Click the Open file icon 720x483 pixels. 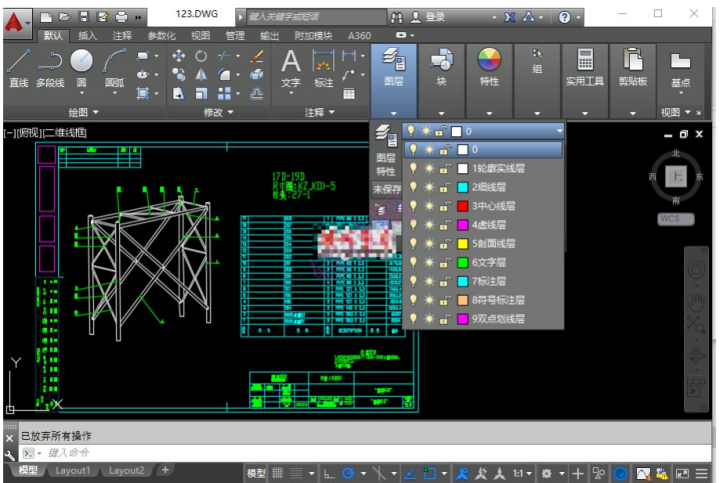65,17
